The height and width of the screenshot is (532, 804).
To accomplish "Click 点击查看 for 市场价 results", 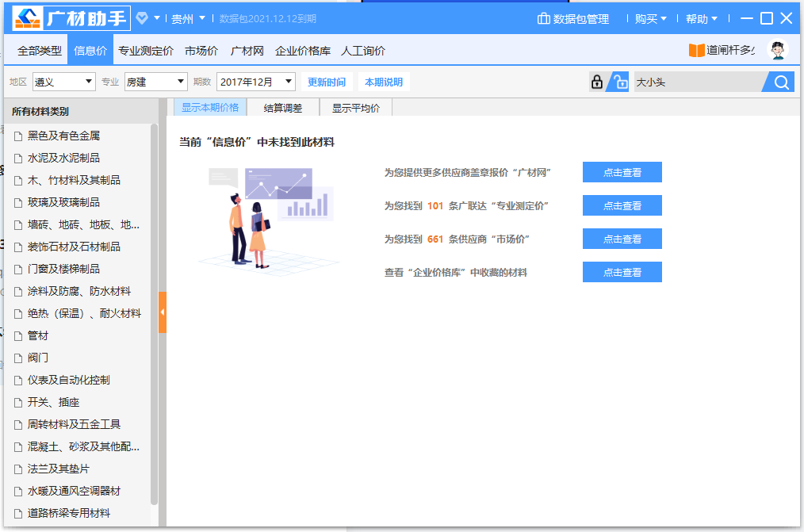I will point(622,239).
